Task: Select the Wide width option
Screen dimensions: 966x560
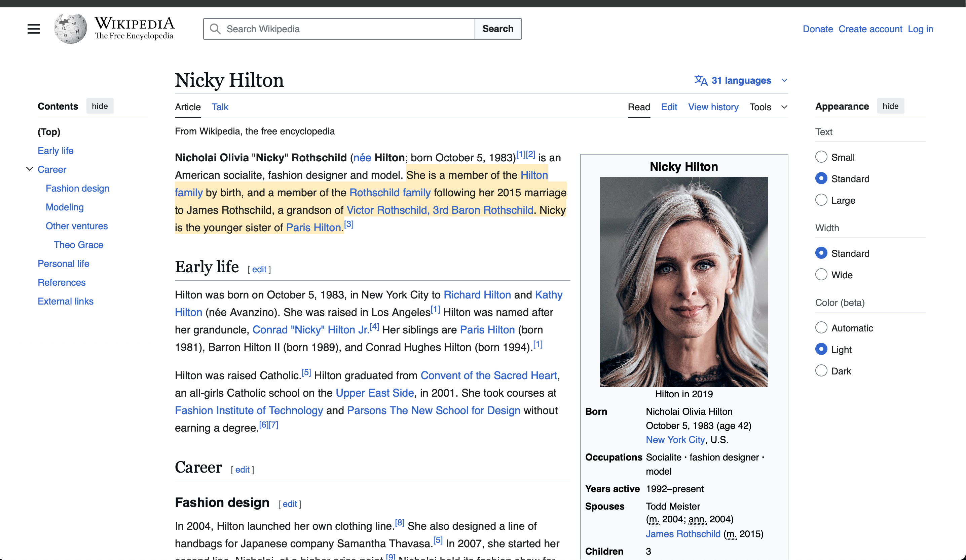Action: pos(821,275)
